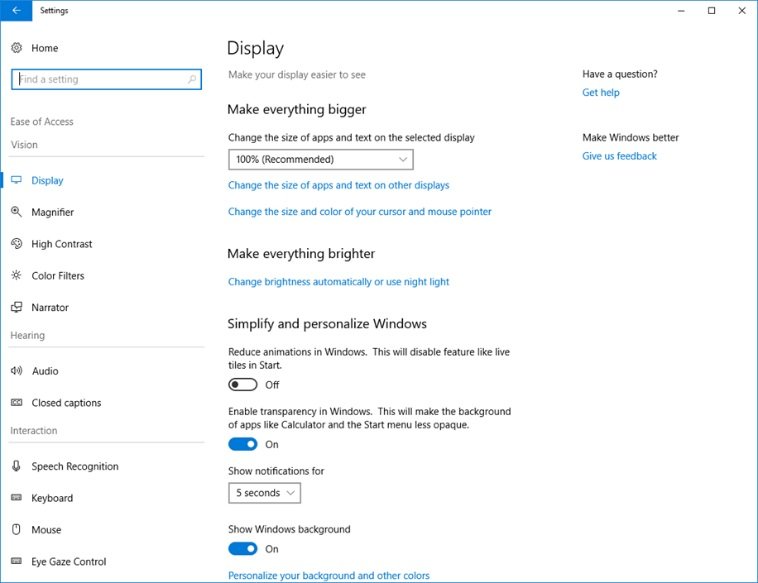Viewport: 758px width, 583px height.
Task: Click Change brightness automatically or night light link
Action: tap(338, 282)
